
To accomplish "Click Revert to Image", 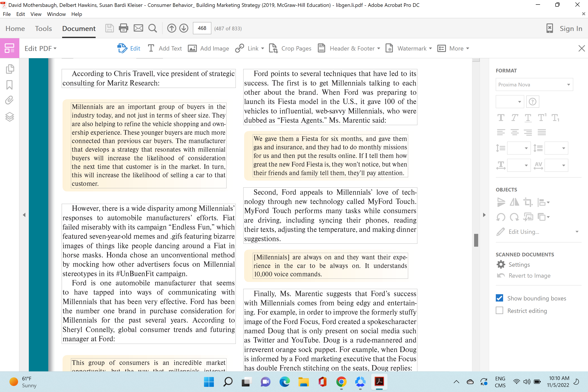I will pyautogui.click(x=524, y=276).
